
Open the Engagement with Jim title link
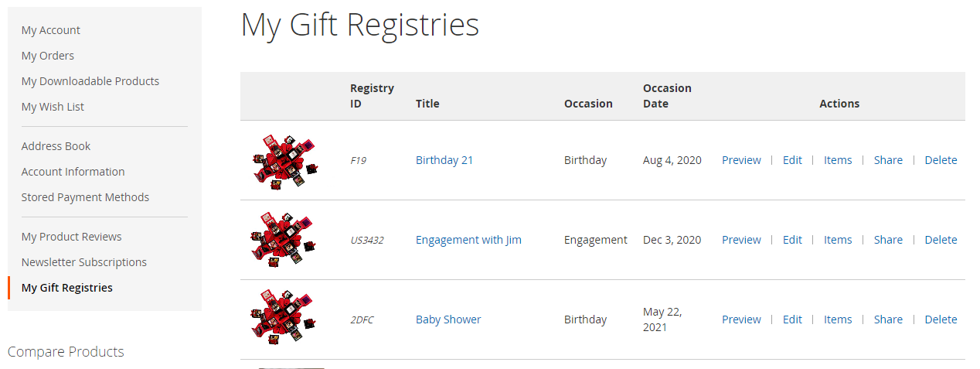(x=468, y=240)
